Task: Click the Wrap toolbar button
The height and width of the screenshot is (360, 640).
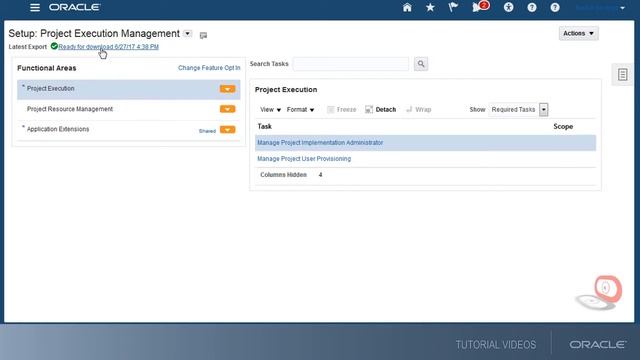Action: (418, 109)
